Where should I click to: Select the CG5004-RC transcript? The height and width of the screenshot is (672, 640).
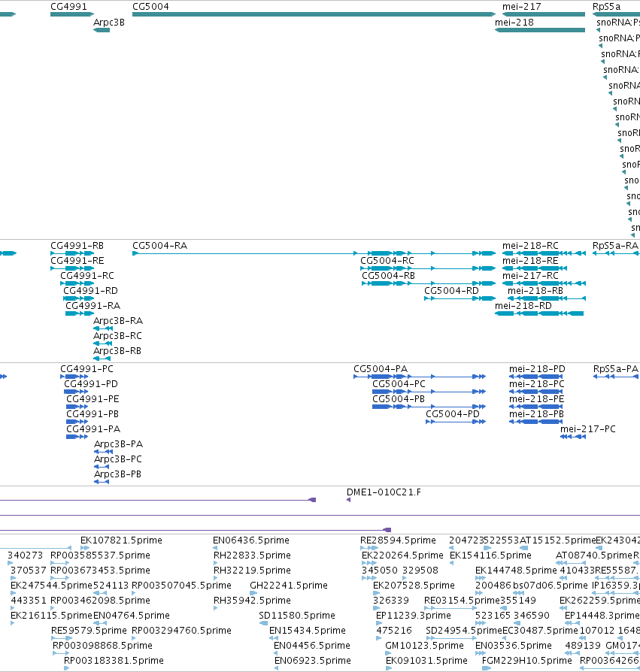428,268
